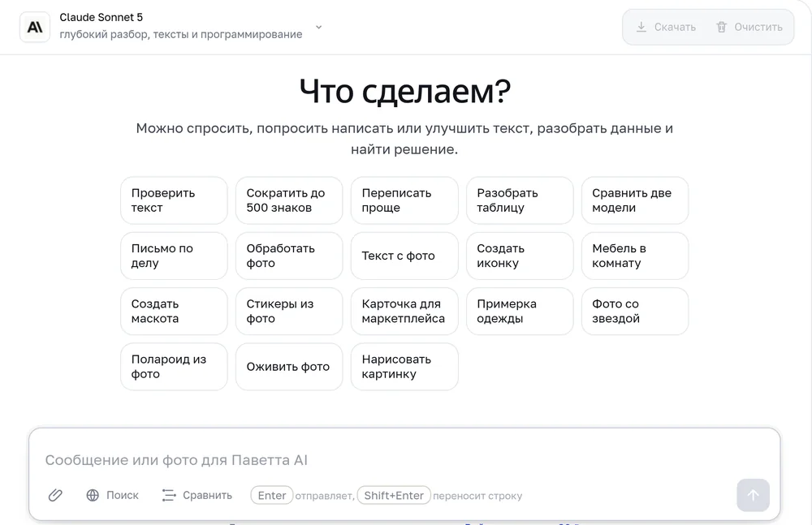Click Карточка для маркетплейса chip
This screenshot has height=525, width=812.
pyautogui.click(x=404, y=311)
